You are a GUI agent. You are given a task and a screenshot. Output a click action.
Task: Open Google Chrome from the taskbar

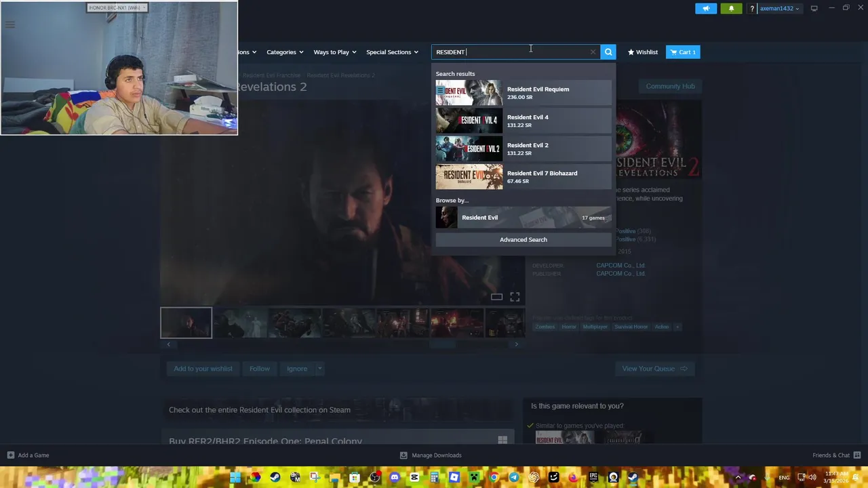coord(494,477)
